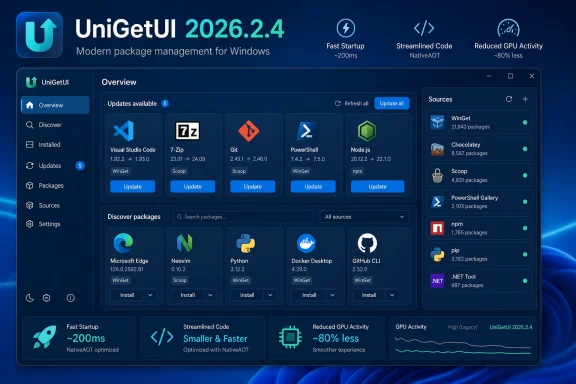Update Visual Studio Code
The image size is (576, 384).
tap(133, 187)
